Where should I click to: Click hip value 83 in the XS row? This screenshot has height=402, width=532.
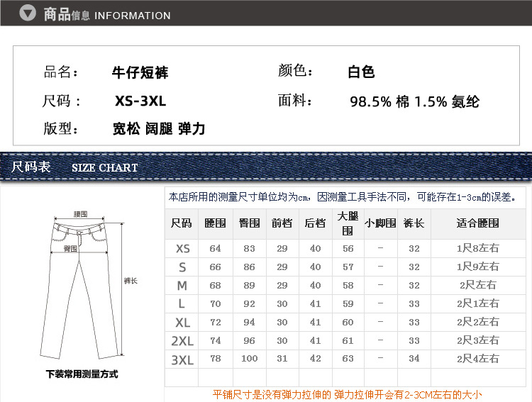click(249, 249)
